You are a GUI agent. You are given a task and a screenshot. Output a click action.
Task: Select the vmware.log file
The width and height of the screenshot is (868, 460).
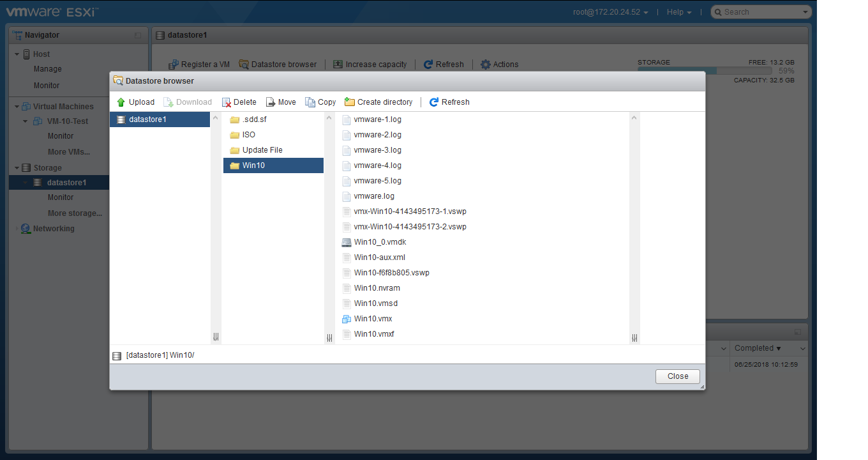click(374, 196)
